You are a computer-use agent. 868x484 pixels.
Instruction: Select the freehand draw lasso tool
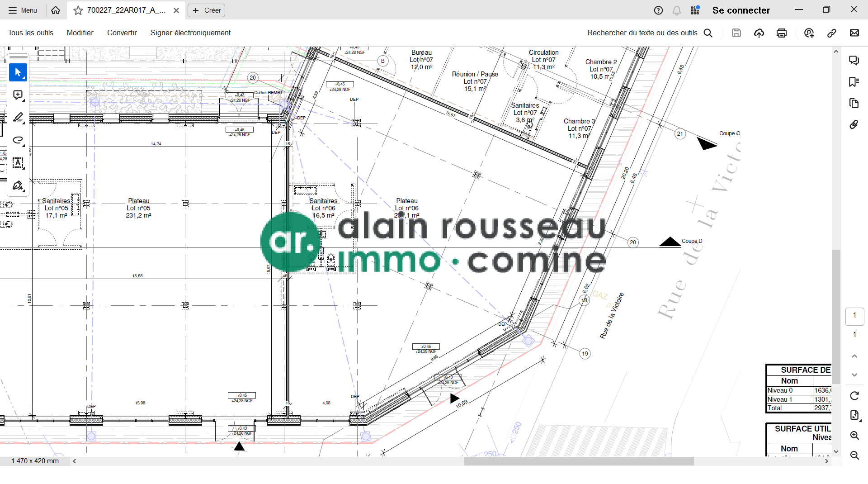[18, 140]
